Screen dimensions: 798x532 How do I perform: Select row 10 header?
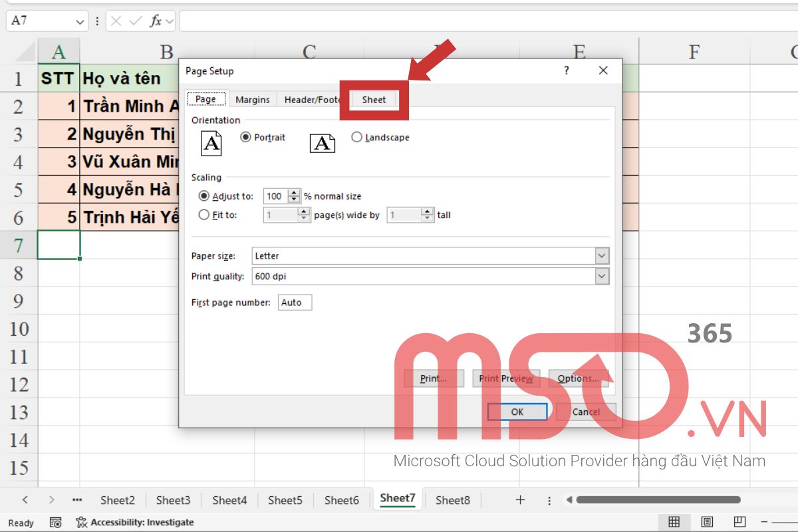pyautogui.click(x=19, y=329)
